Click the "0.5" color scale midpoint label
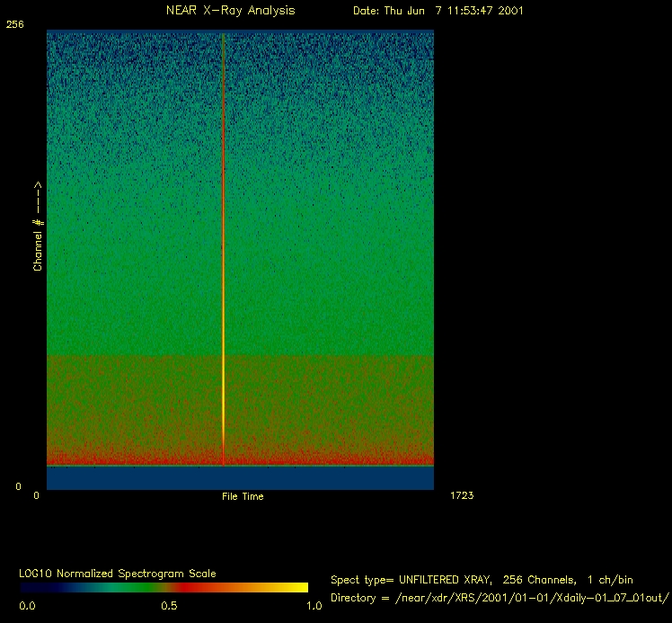This screenshot has width=672, height=623. [x=168, y=606]
